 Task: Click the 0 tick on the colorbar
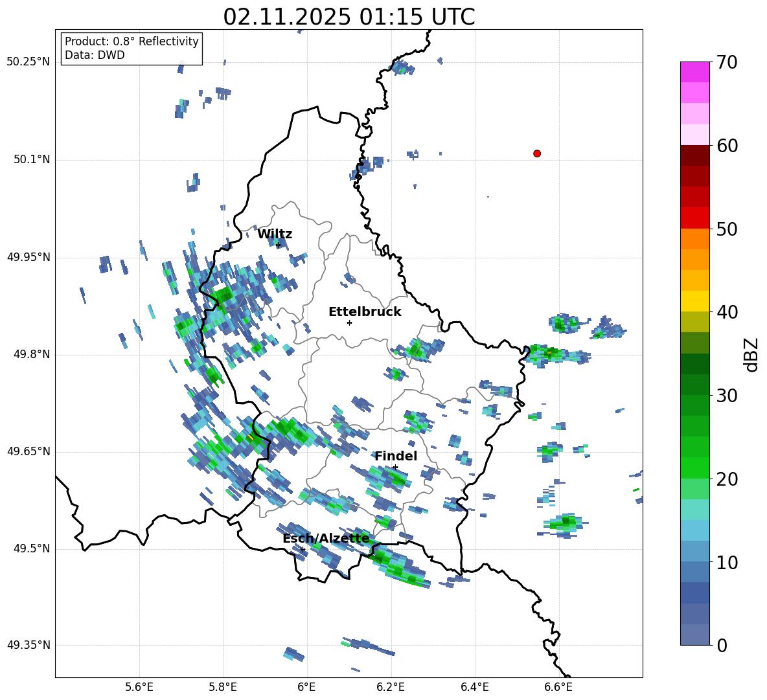(722, 646)
